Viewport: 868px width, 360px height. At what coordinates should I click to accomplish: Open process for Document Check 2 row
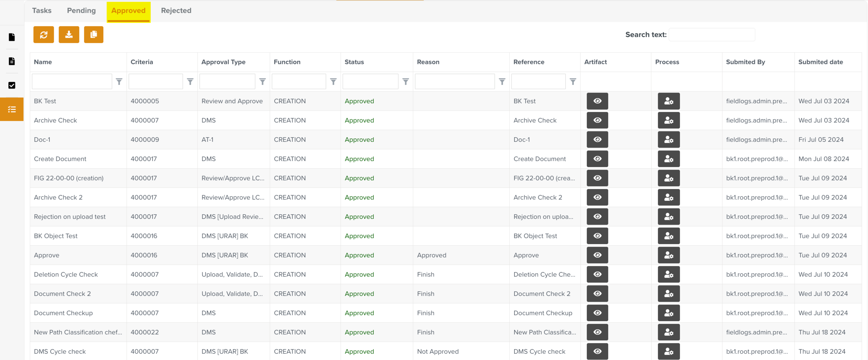pyautogui.click(x=669, y=293)
